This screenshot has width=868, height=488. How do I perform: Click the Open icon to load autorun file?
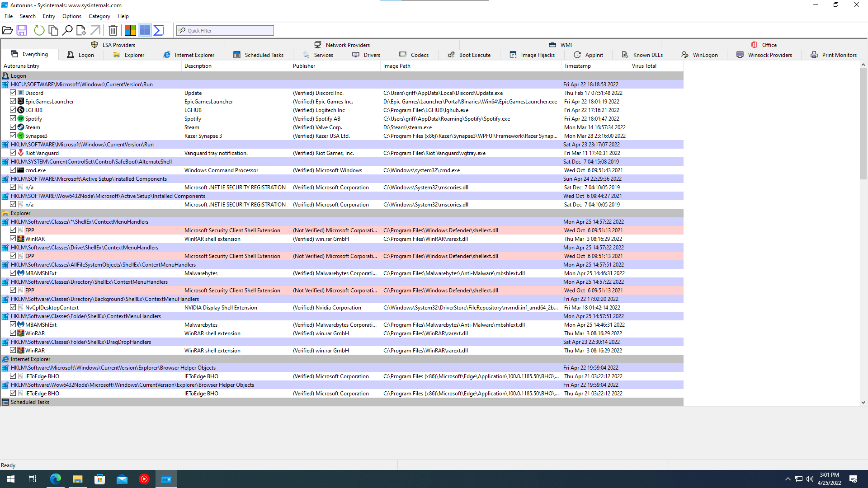coord(8,30)
